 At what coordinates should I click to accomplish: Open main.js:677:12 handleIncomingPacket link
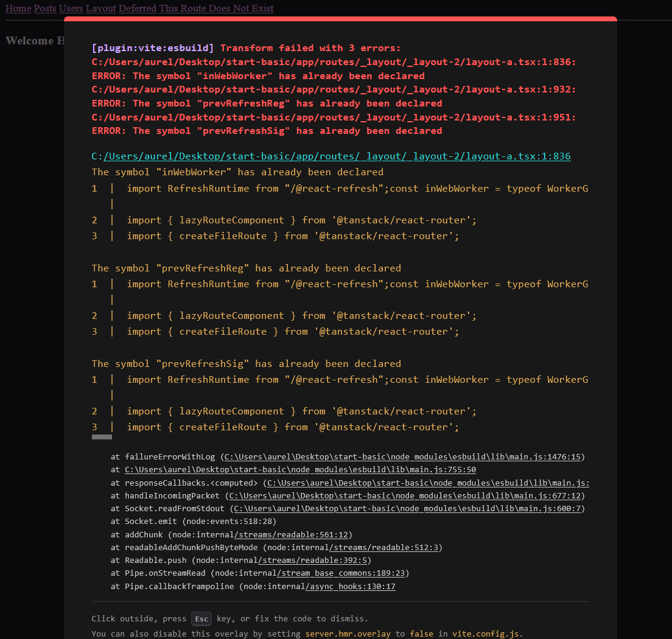[405, 496]
